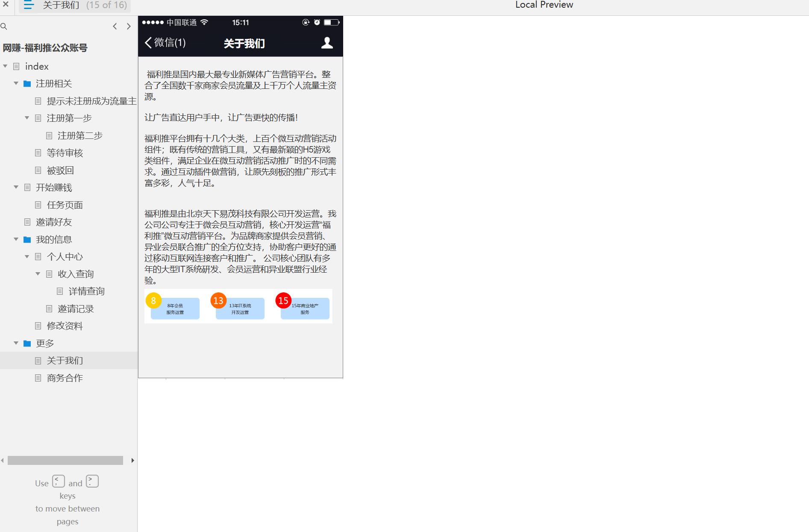Screen dimensions: 809x532
Task: Open the 注册第一步 page
Action: (69, 118)
